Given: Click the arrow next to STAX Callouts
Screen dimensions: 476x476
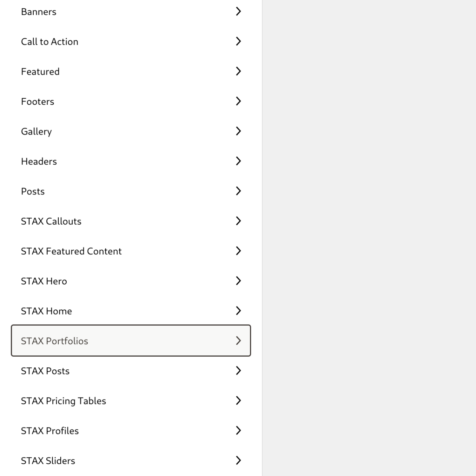Looking at the screenshot, I should pyautogui.click(x=238, y=221).
